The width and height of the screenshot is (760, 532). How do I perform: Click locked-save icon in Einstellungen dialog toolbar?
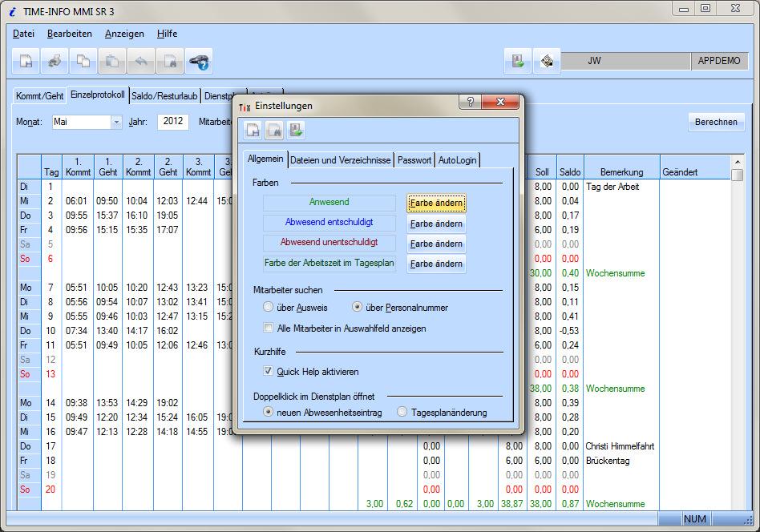[x=274, y=130]
